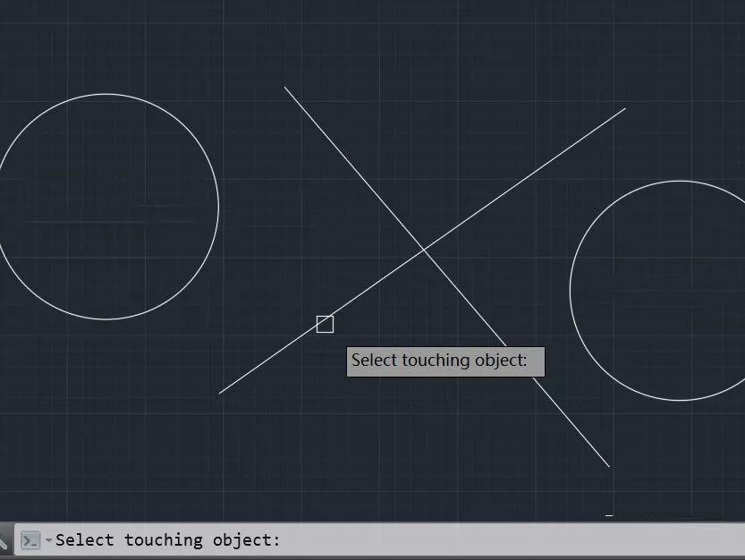Open the recent commands dropdown arrow

coord(48,540)
